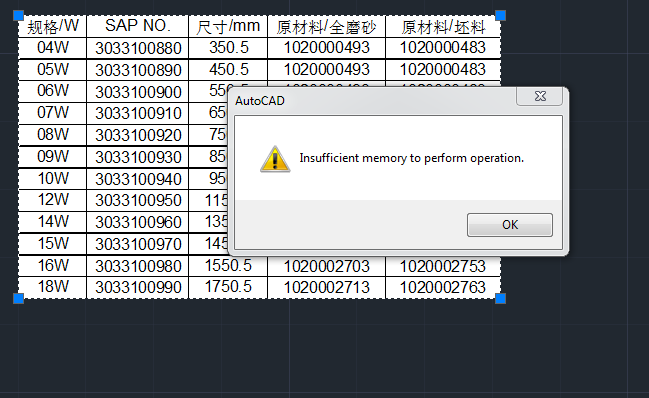Click the 尺寸/mm header cell
This screenshot has width=649, height=398.
(x=228, y=26)
